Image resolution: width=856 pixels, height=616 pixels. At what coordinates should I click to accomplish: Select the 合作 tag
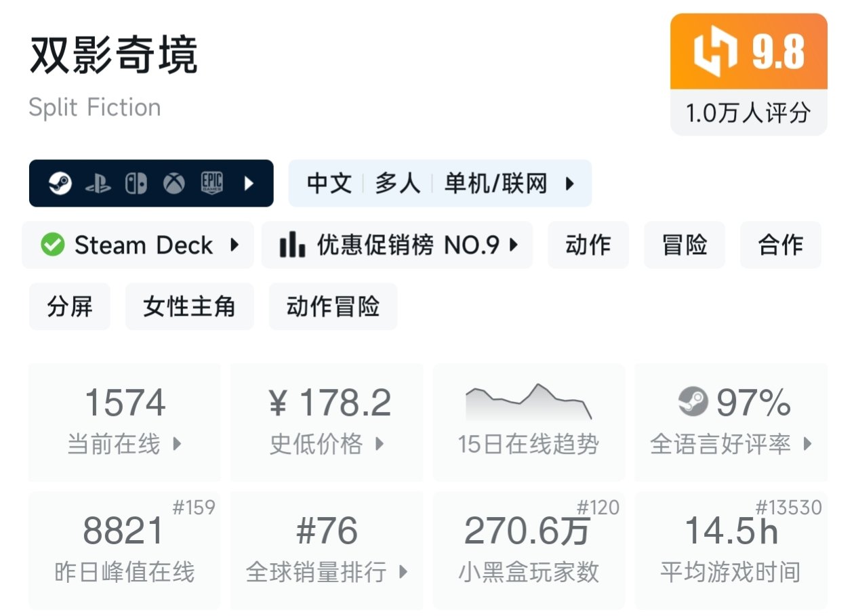pos(780,245)
